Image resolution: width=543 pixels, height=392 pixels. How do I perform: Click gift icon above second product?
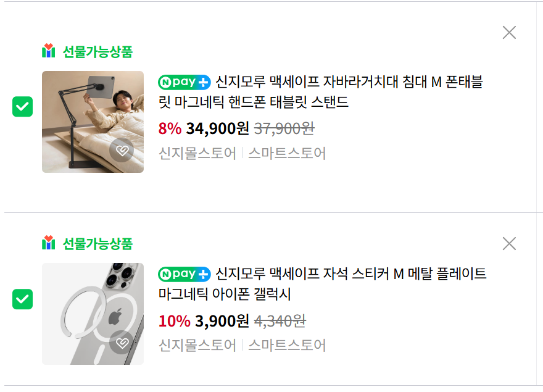tap(49, 243)
